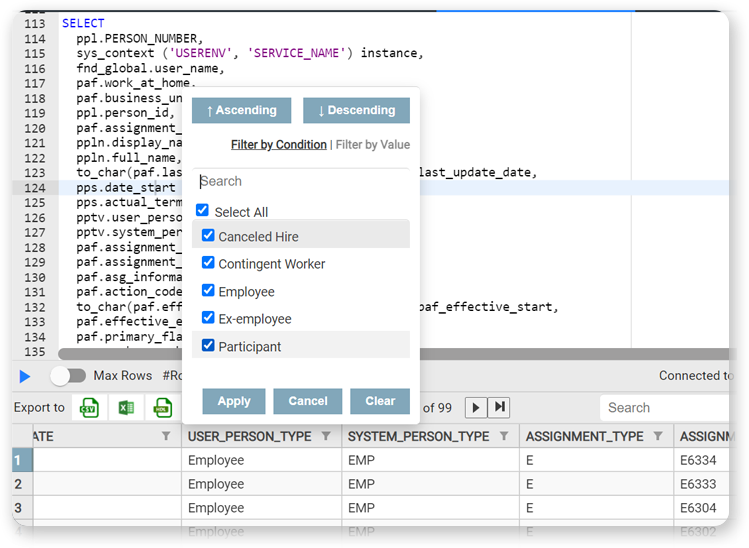The height and width of the screenshot is (548, 749).
Task: Open filter icon on the ATE column
Action: coord(166,436)
